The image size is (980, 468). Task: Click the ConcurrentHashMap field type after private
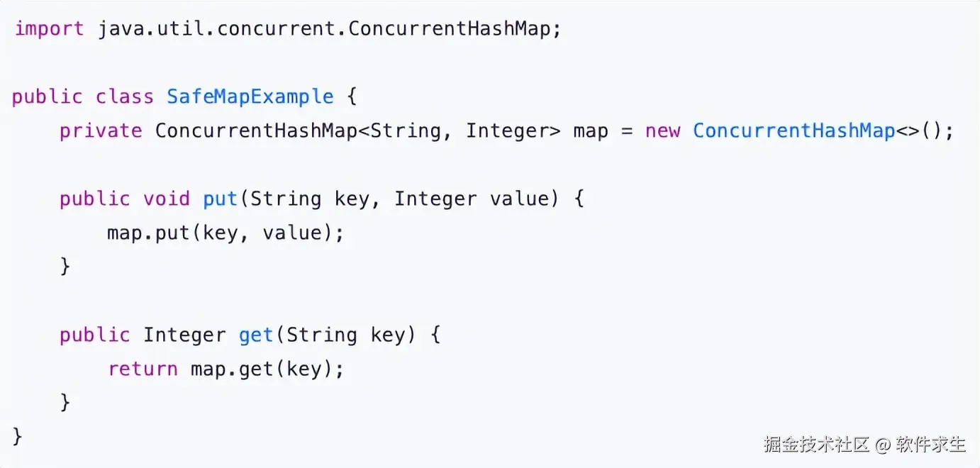click(x=256, y=131)
